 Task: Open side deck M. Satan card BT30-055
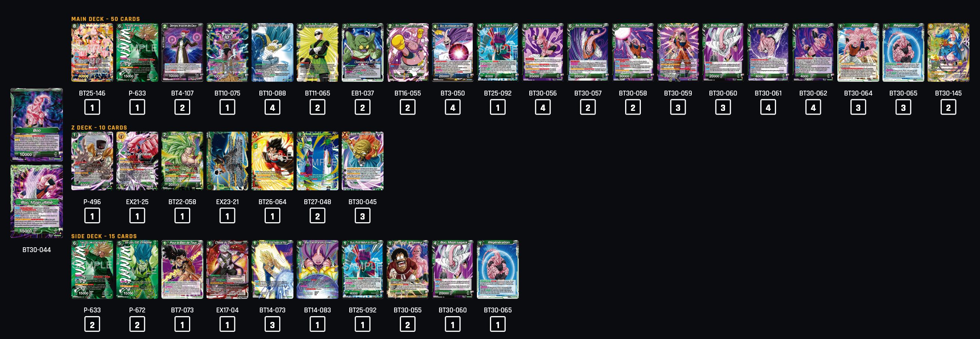(x=407, y=270)
